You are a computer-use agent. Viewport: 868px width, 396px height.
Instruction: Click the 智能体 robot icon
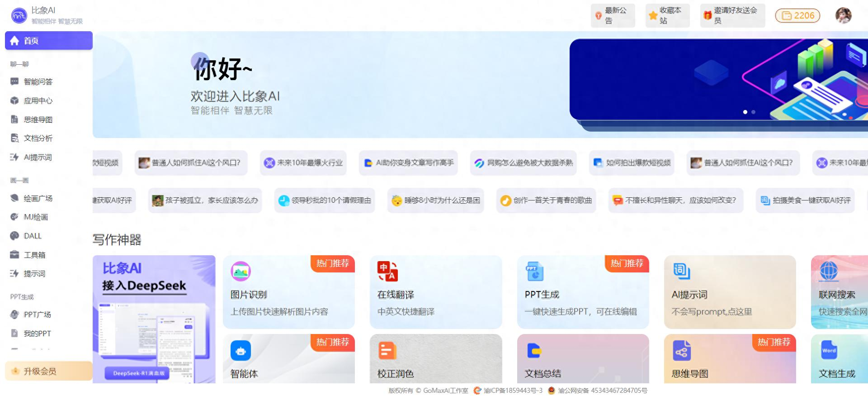pos(241,350)
